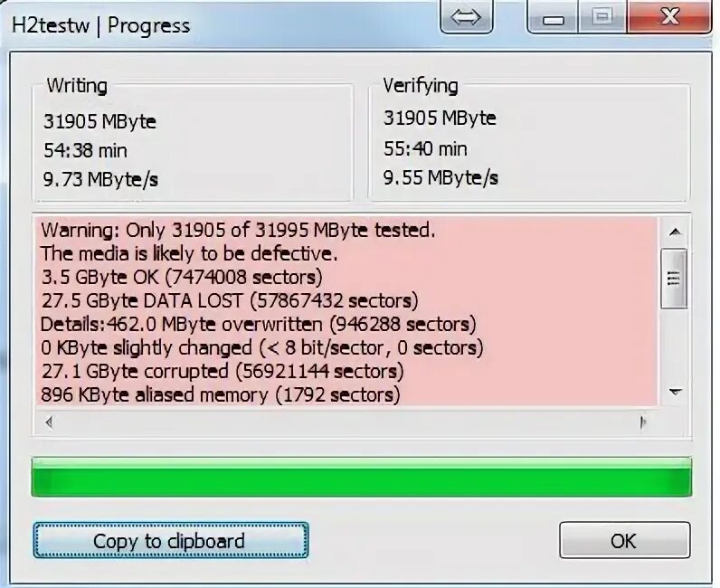The width and height of the screenshot is (720, 588).
Task: Click the vertical scrollbar thumb
Action: tap(674, 279)
